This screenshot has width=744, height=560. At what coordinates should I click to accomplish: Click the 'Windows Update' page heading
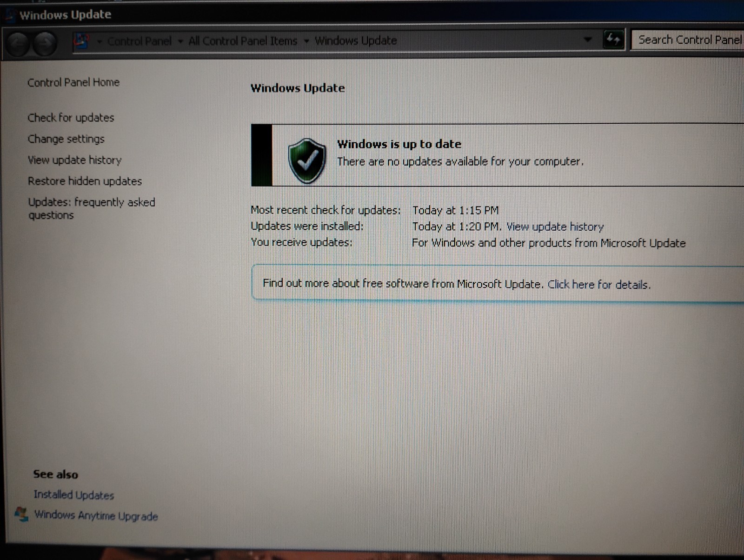(x=298, y=88)
